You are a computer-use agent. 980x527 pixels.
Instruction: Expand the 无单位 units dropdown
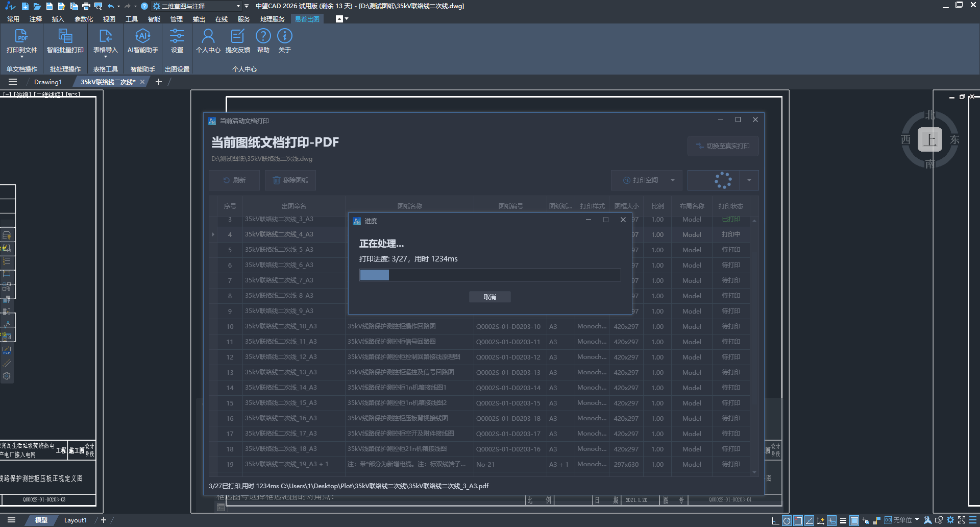pos(917,520)
